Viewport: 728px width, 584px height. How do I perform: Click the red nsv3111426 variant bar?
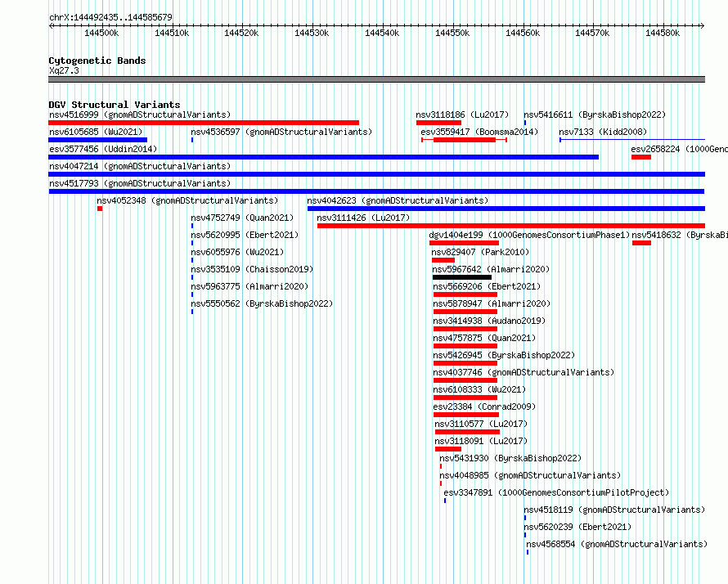tap(511, 226)
